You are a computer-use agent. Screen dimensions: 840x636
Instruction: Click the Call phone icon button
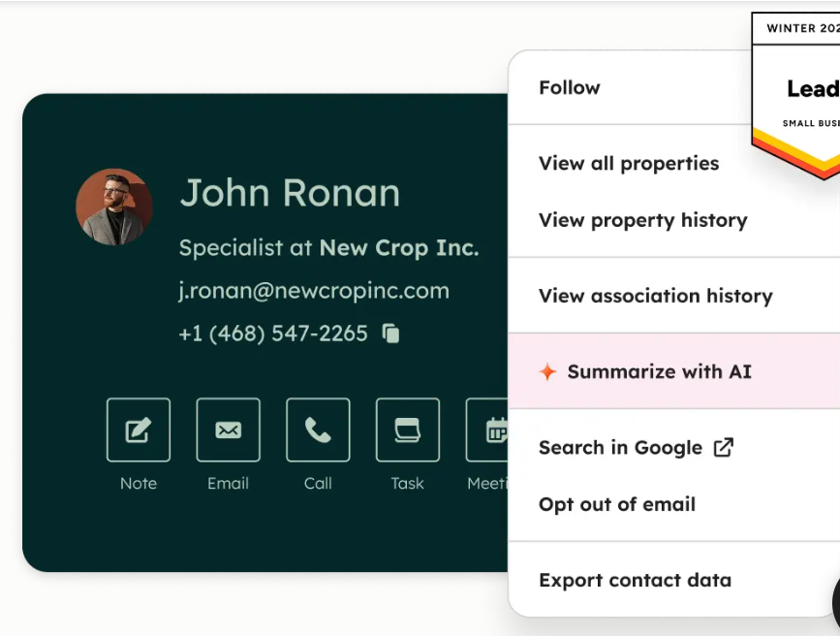[318, 429]
